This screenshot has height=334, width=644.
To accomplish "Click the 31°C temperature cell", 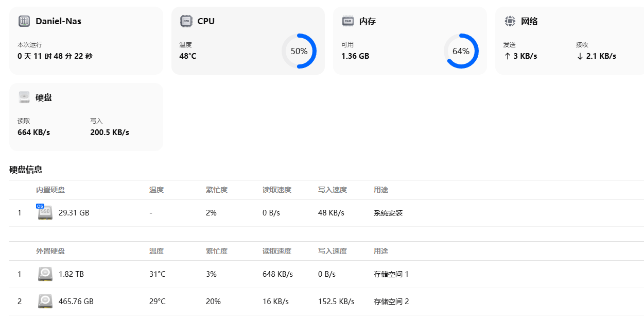I will point(158,274).
